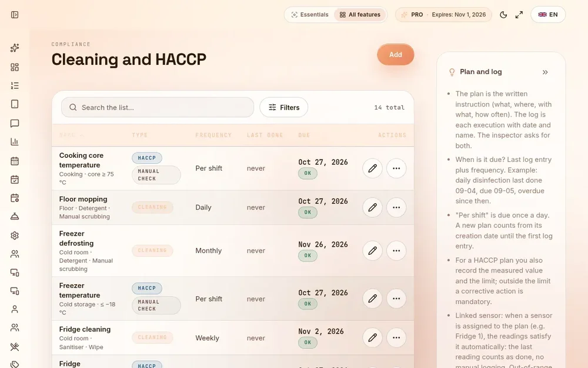Click Nov 2, 2026 due date
The height and width of the screenshot is (368, 588).
click(x=320, y=331)
